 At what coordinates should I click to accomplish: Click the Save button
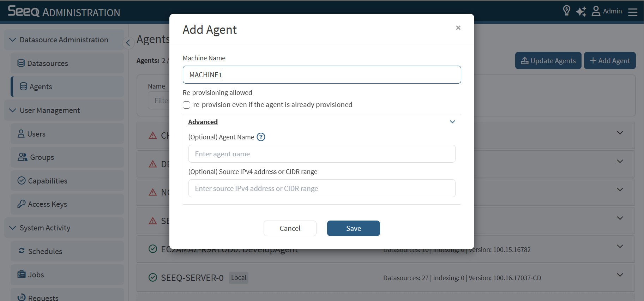click(353, 228)
